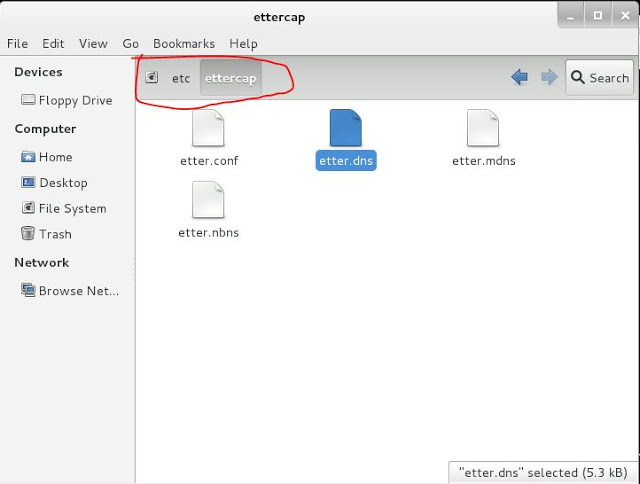
Task: Click the File System drive icon
Action: pyautogui.click(x=28, y=208)
